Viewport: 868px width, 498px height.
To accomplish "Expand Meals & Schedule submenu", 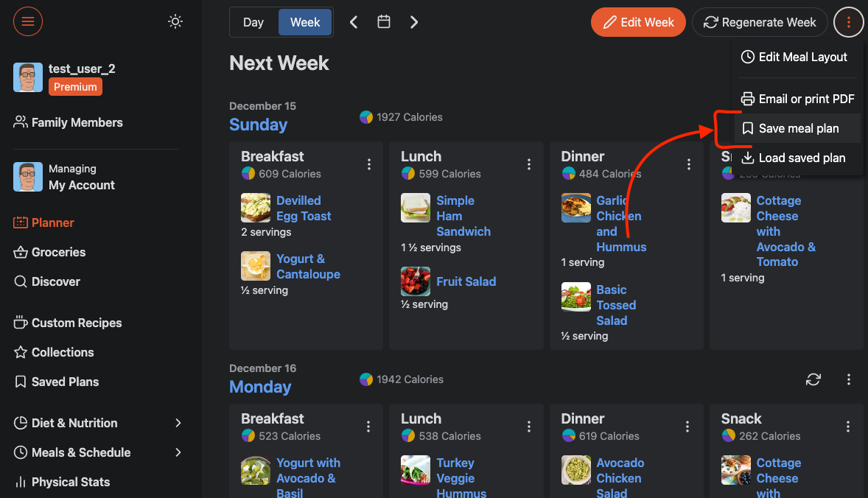I will click(178, 452).
